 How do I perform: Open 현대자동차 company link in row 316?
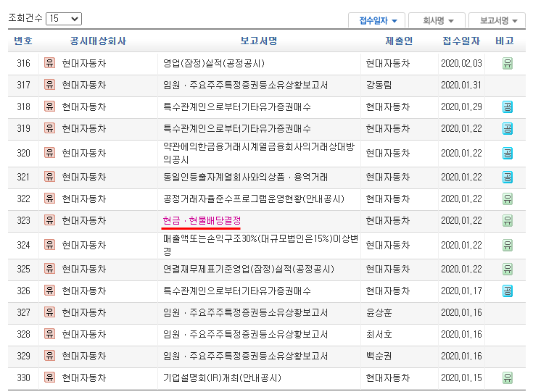click(84, 63)
